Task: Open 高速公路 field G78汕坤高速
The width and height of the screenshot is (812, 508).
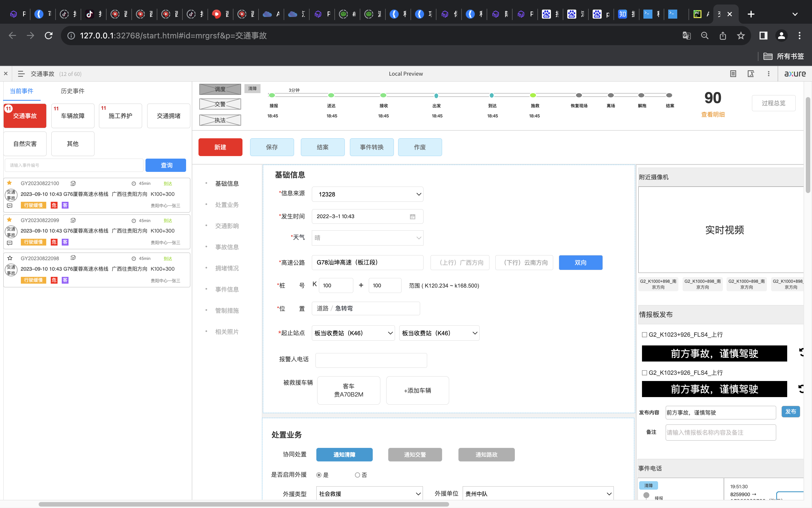Action: 367,263
